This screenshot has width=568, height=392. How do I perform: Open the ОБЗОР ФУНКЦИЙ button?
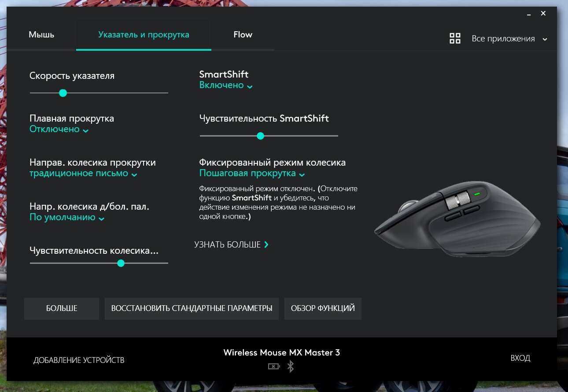click(x=323, y=308)
